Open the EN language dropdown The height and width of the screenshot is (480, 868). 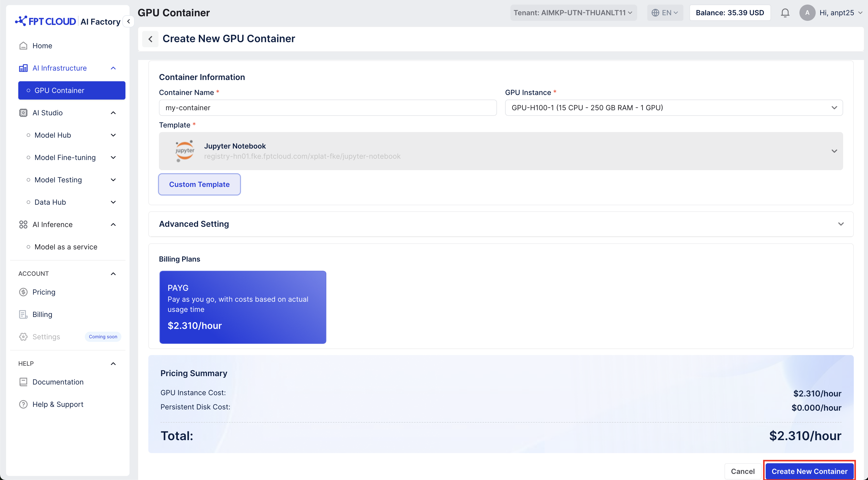point(665,13)
